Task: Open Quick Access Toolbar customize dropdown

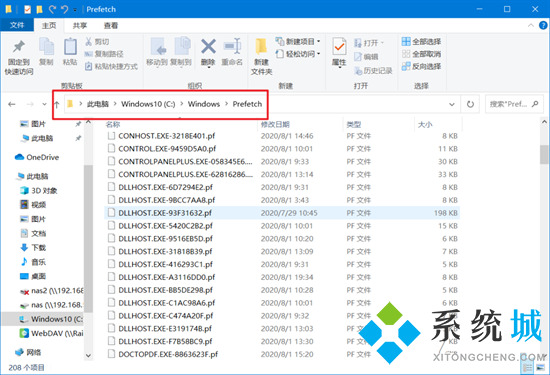Action: tap(75, 10)
